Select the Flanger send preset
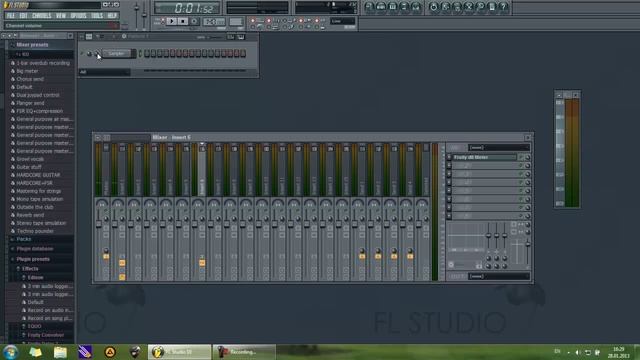 click(x=30, y=103)
